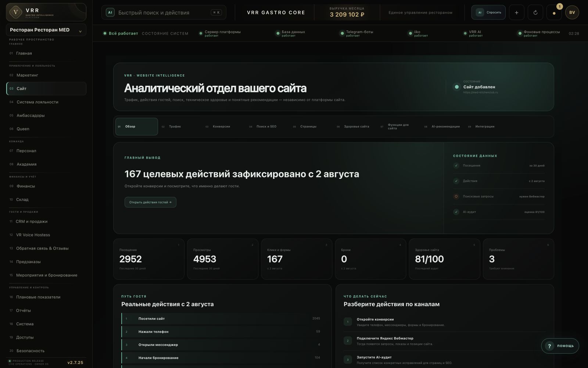Click the Клики и формы 167 card
588x368 pixels.
[297, 259]
